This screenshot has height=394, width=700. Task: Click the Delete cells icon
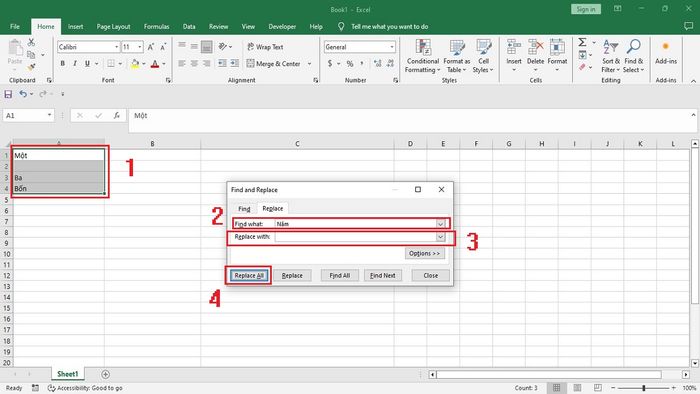point(535,46)
